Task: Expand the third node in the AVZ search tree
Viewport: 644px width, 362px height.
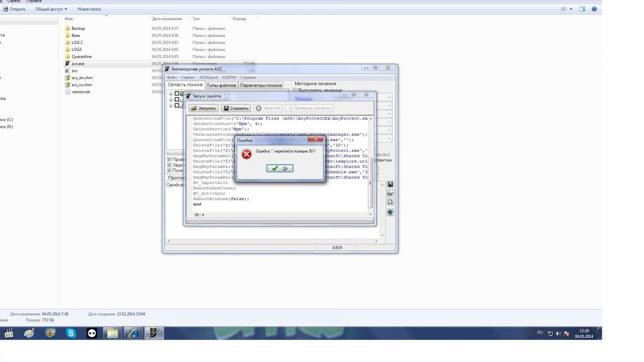Action: coord(171,106)
